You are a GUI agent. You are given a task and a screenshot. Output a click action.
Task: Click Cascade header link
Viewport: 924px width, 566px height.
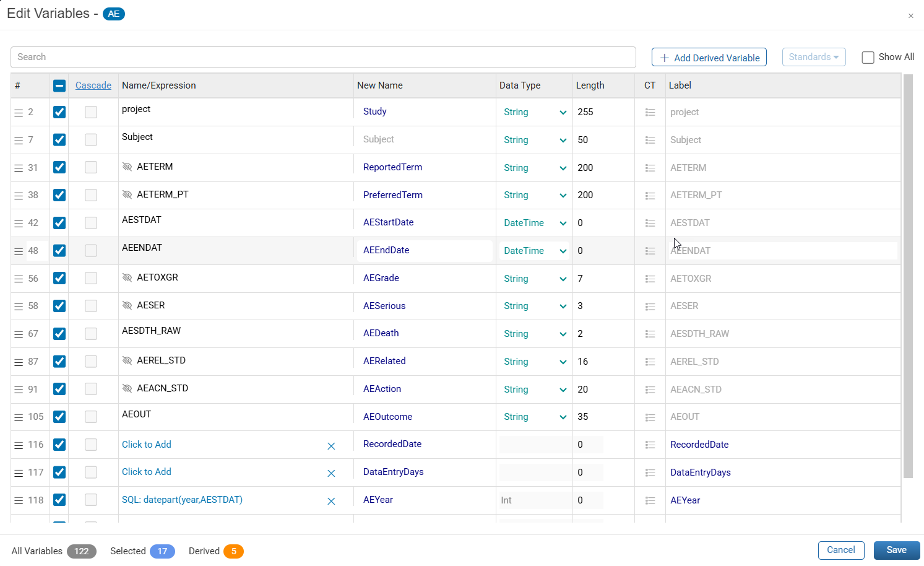(93, 85)
